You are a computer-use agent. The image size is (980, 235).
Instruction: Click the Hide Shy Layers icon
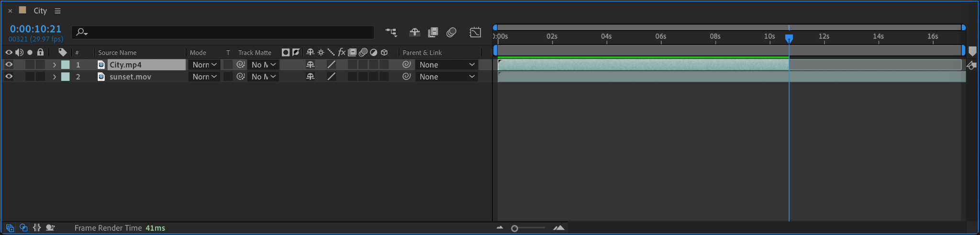click(x=414, y=32)
